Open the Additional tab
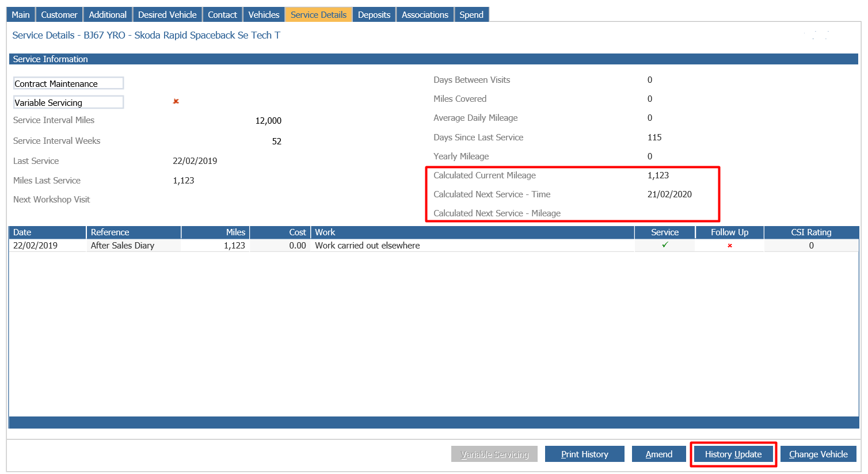Viewport: 868px width, 474px height. 108,14
